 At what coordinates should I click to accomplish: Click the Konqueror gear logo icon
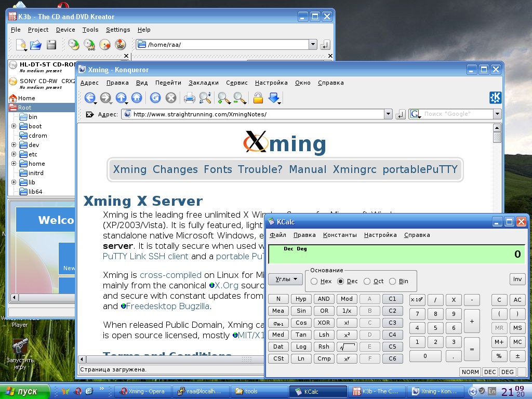click(x=496, y=97)
